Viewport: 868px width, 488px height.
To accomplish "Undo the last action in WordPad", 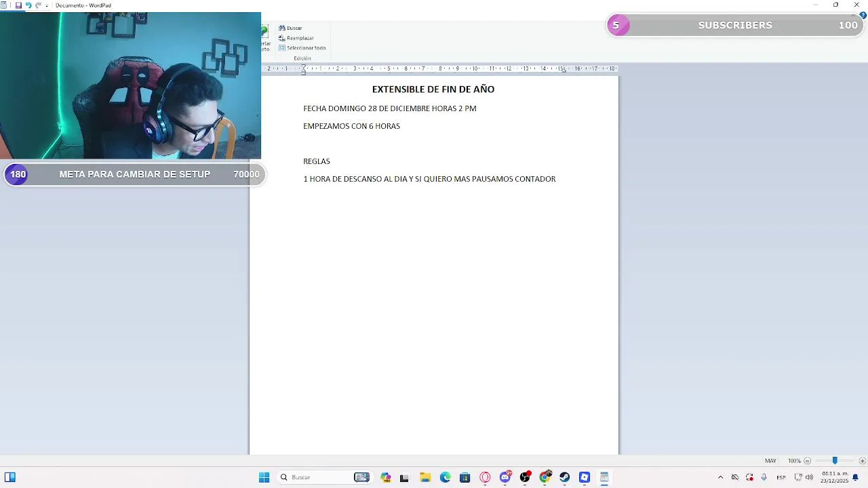I will pos(28,5).
